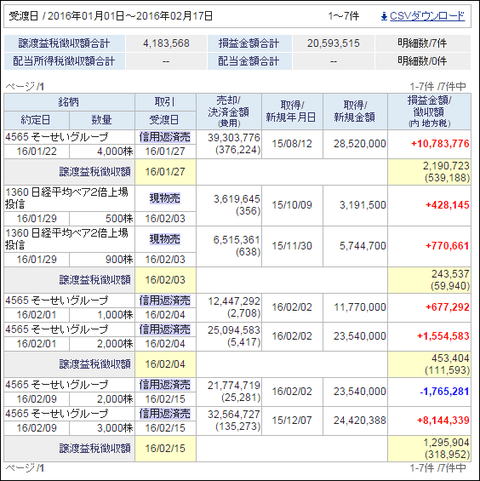480x481 pixels.
Task: Select the 受渡日 date range header text
Action: [x=111, y=16]
